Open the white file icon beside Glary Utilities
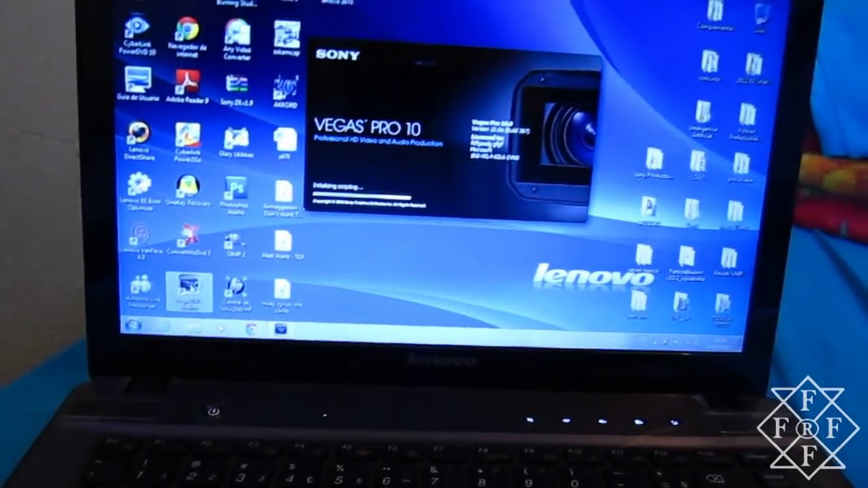 pyautogui.click(x=285, y=143)
